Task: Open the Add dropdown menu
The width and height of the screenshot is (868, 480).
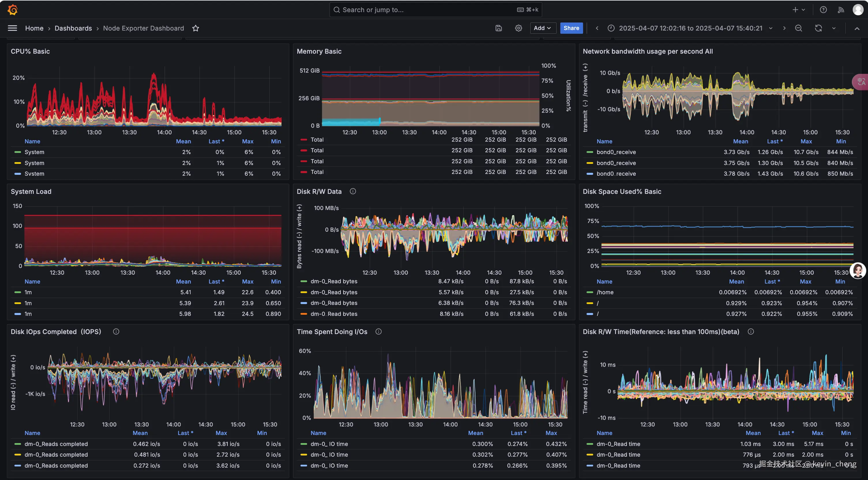Action: coord(542,28)
